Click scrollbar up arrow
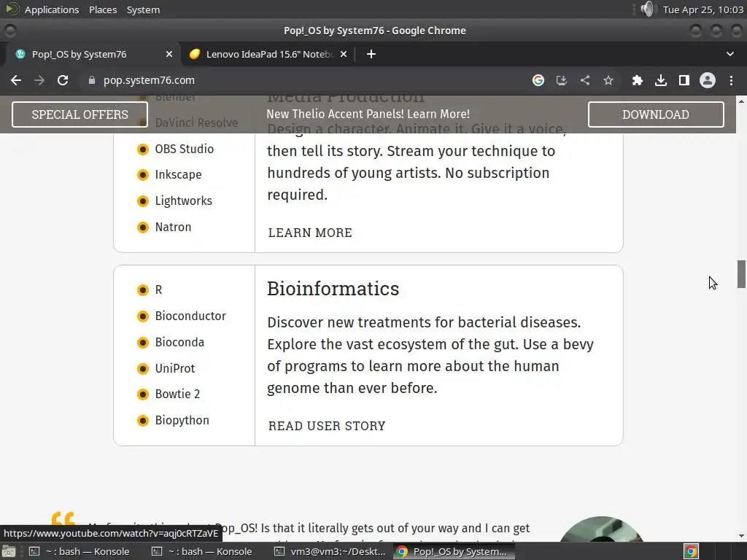 point(741,101)
